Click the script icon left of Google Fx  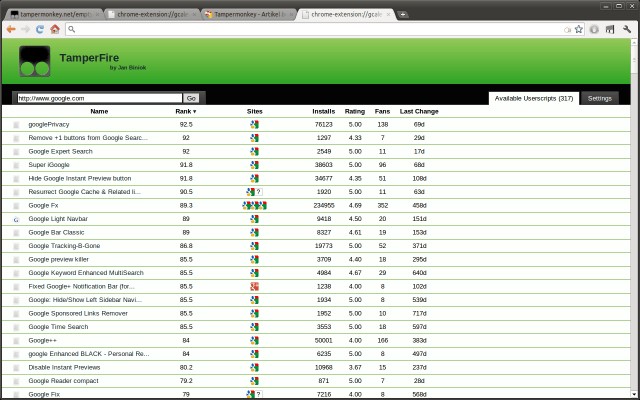point(16,206)
